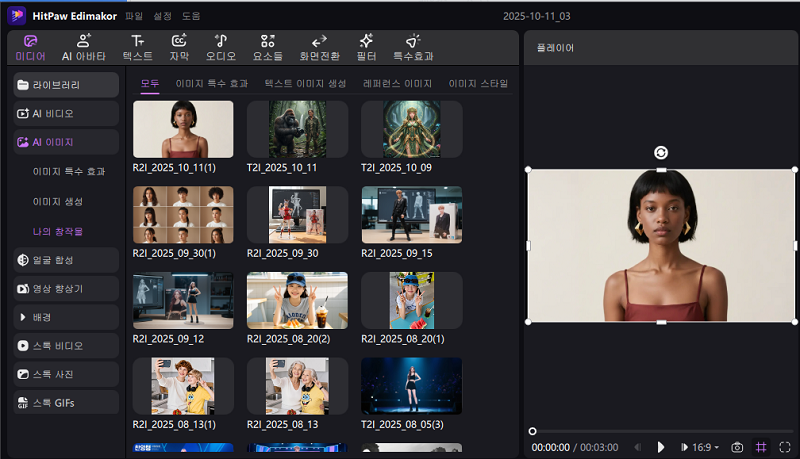The width and height of the screenshot is (800, 459).
Task: Open the 자막 subtitle panel
Action: click(x=179, y=47)
